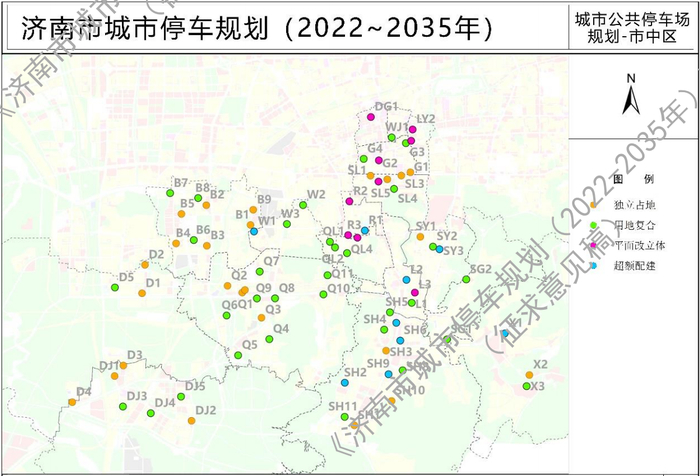The width and height of the screenshot is (700, 476).
Task: Click the orange marker at D2
Action: point(145,265)
